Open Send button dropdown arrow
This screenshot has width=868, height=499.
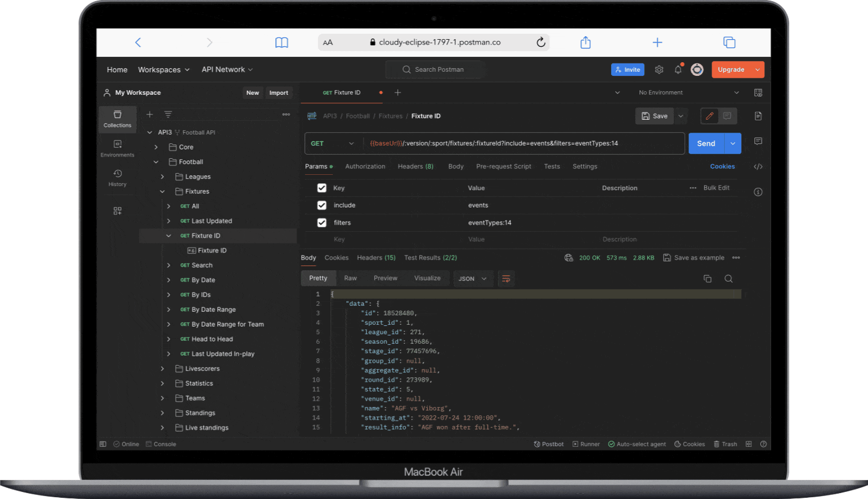(x=733, y=143)
